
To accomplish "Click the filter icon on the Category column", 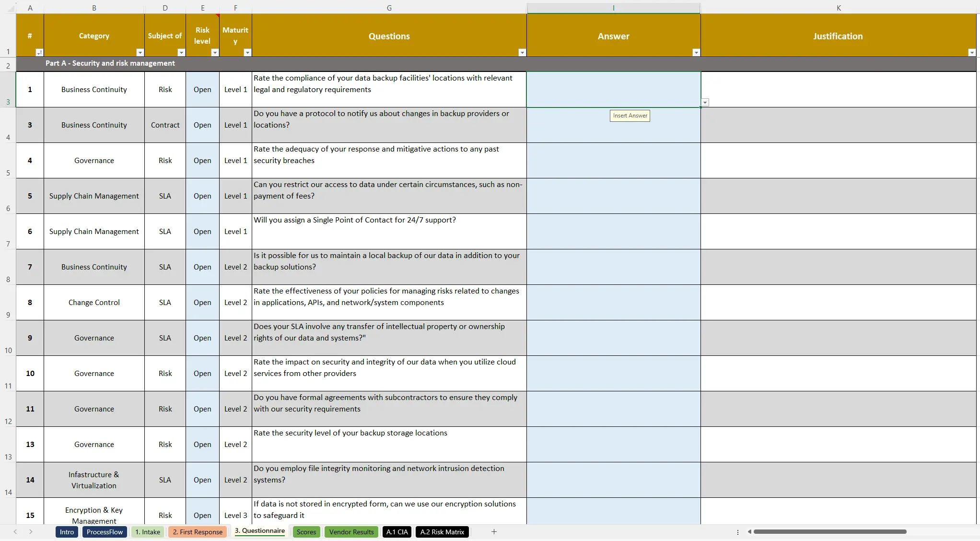I will click(140, 53).
